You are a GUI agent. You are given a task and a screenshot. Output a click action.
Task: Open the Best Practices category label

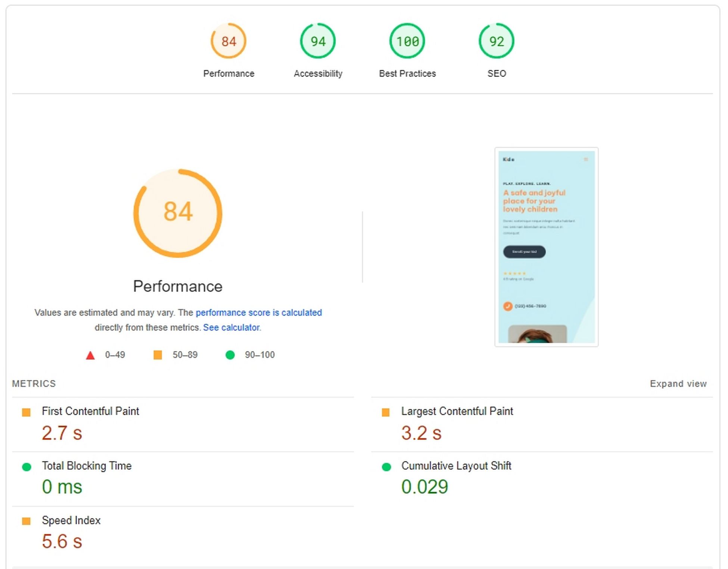coord(407,74)
